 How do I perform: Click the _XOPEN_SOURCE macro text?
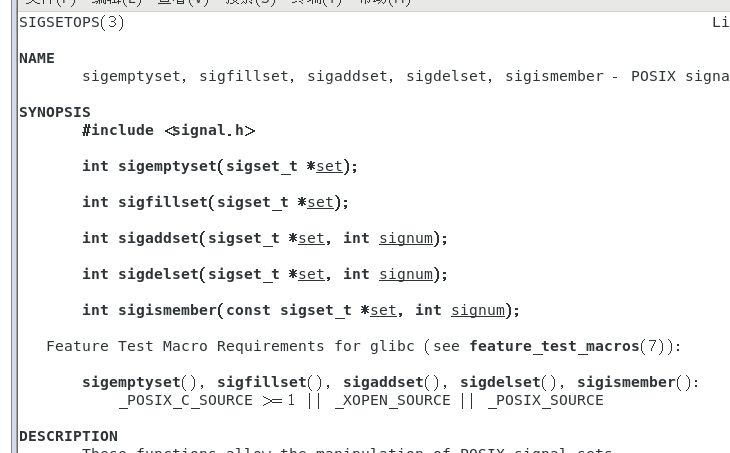point(392,400)
